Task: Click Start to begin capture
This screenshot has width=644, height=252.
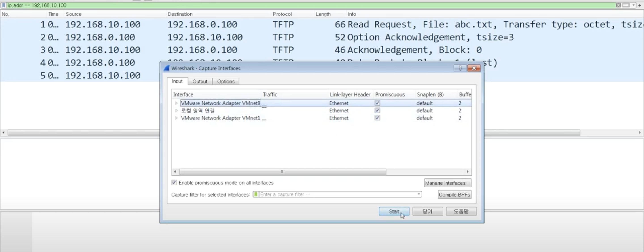Action: [x=394, y=211]
